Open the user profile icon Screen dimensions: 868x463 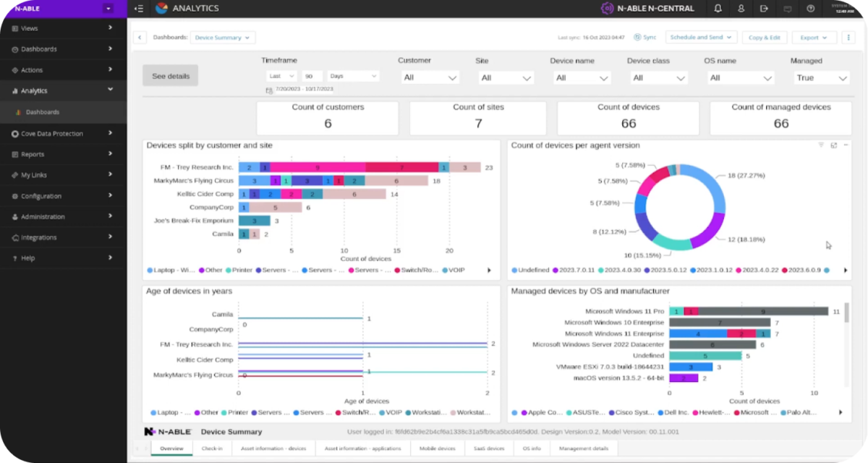(x=741, y=9)
